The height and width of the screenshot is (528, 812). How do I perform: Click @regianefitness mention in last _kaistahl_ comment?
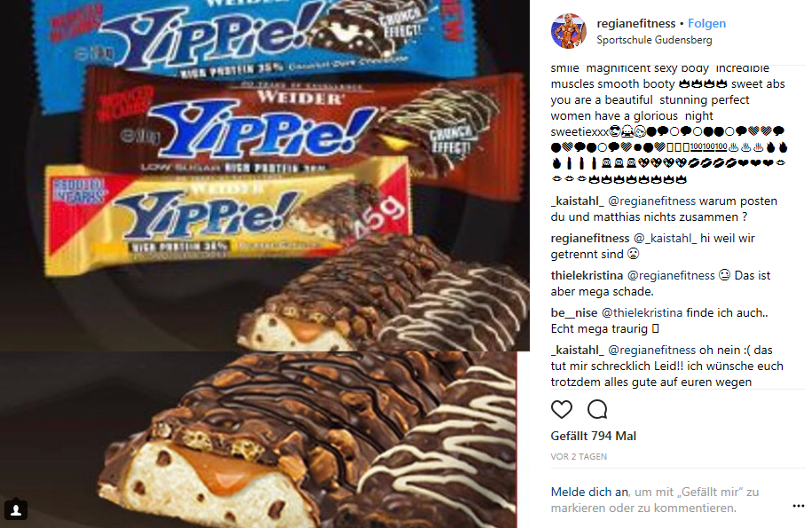point(652,350)
